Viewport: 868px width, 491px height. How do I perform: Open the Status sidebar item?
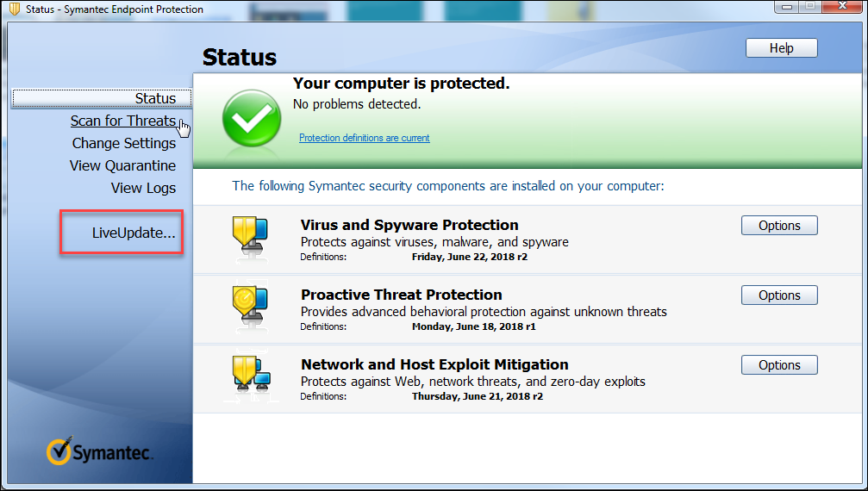pyautogui.click(x=155, y=99)
